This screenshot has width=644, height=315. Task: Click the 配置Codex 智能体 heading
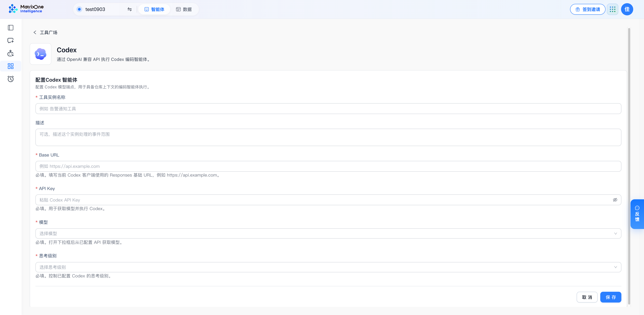click(56, 80)
